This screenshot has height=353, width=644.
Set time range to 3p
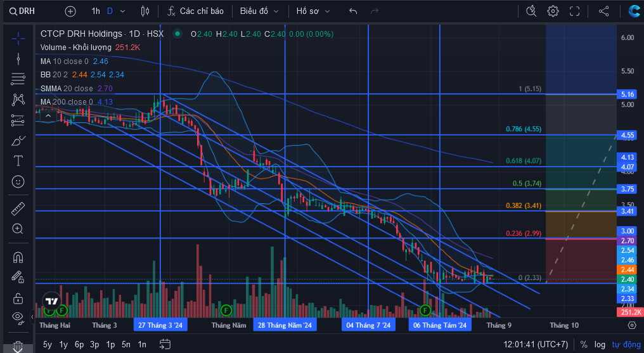tap(94, 344)
